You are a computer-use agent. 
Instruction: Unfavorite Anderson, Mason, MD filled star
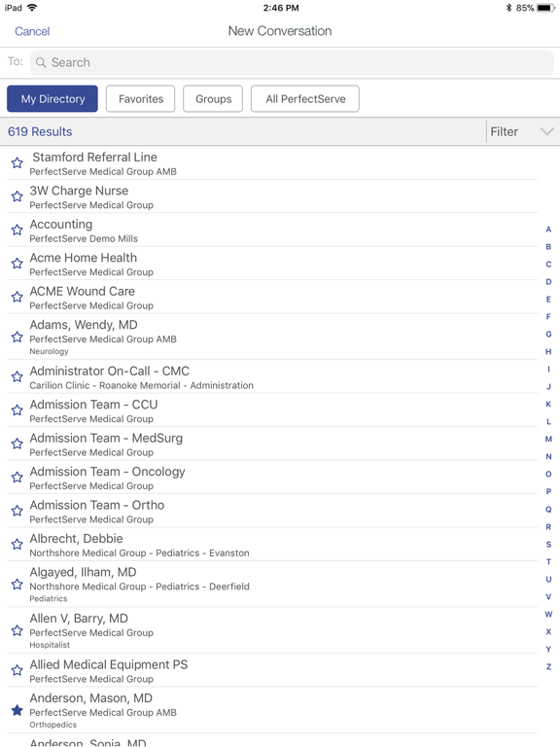(x=17, y=710)
